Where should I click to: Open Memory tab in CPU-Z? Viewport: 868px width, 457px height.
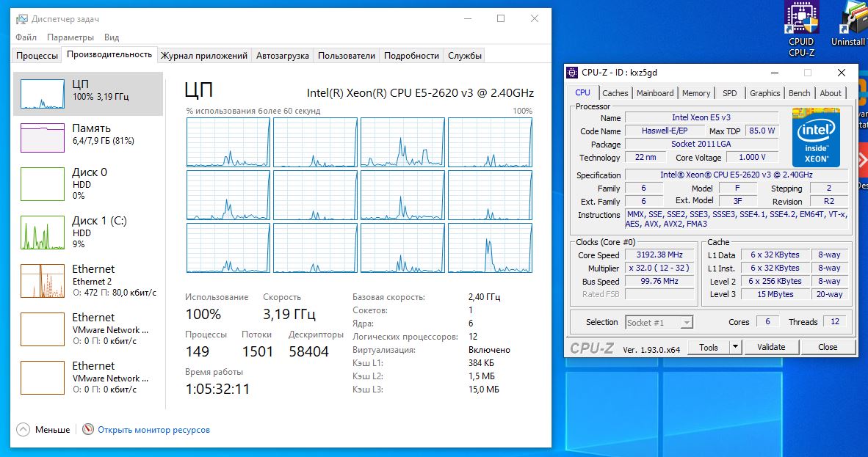[696, 93]
